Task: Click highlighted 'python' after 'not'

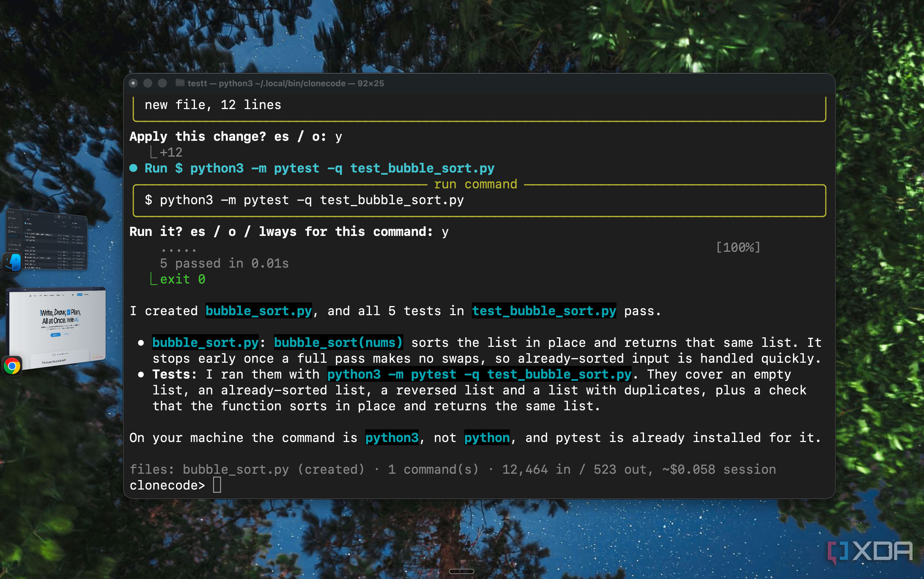Action: point(487,438)
